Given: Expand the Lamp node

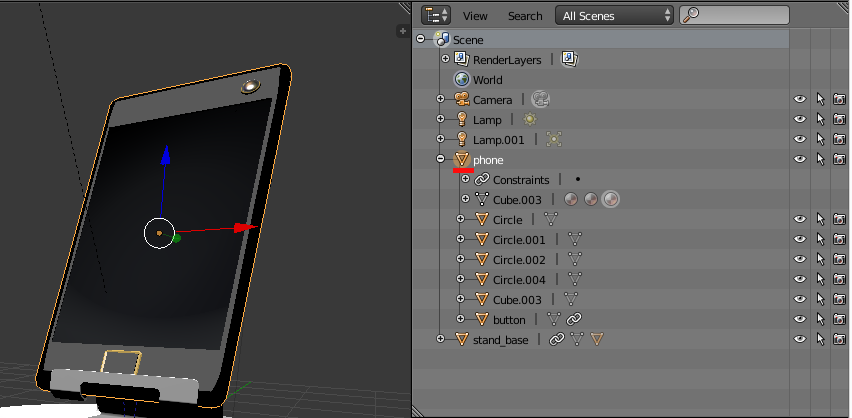Looking at the screenshot, I should coord(441,119).
